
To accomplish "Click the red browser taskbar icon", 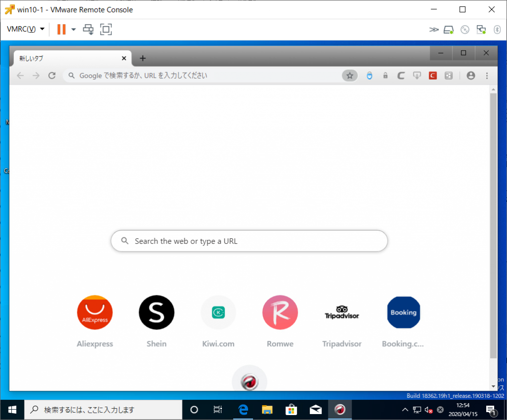I will (340, 410).
